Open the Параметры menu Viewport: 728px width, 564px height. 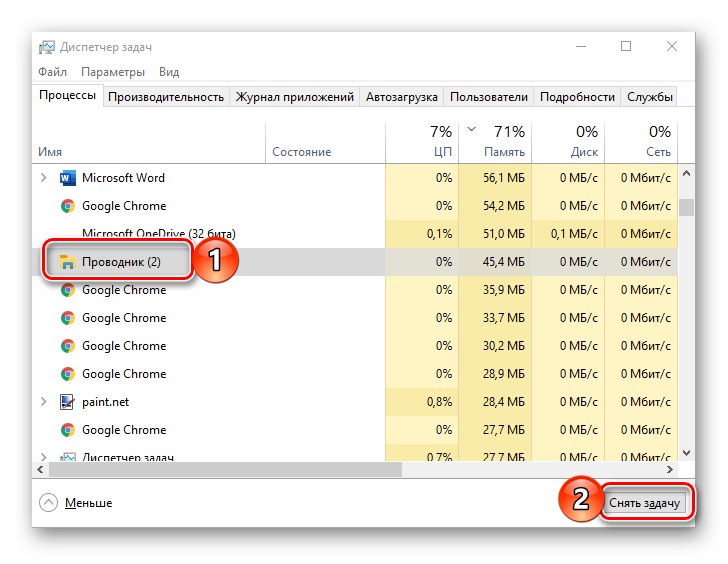click(x=113, y=72)
